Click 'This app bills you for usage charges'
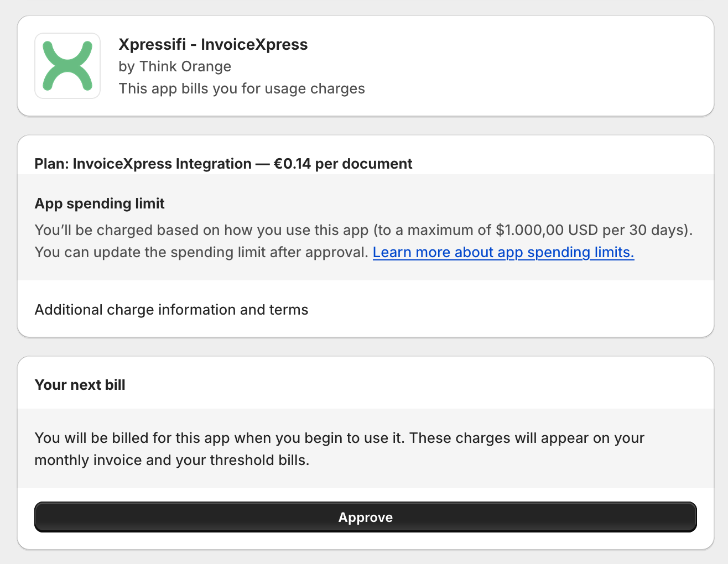This screenshot has height=564, width=728. [x=242, y=88]
